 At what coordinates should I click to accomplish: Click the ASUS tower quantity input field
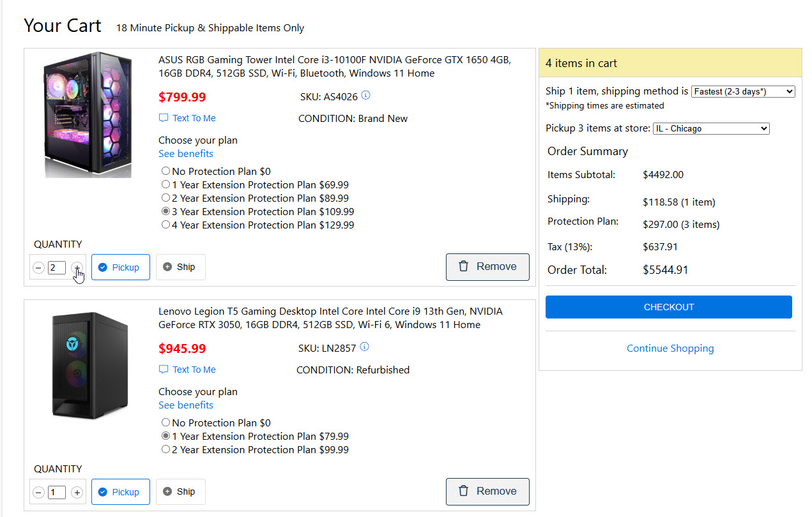57,267
